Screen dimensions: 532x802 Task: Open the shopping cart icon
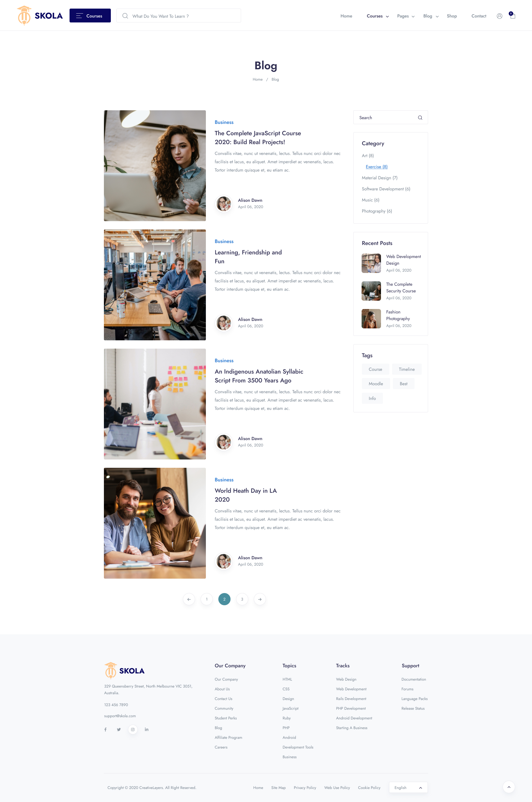[x=512, y=16]
